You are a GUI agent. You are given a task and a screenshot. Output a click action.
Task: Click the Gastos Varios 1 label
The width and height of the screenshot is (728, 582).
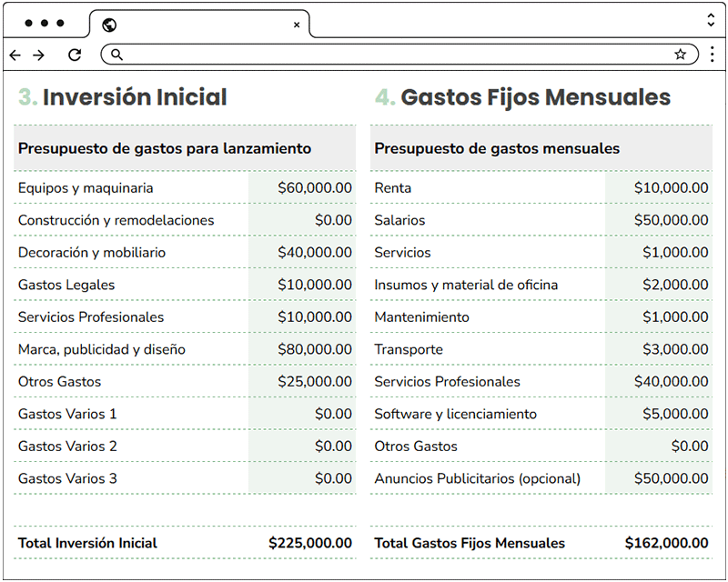point(67,414)
